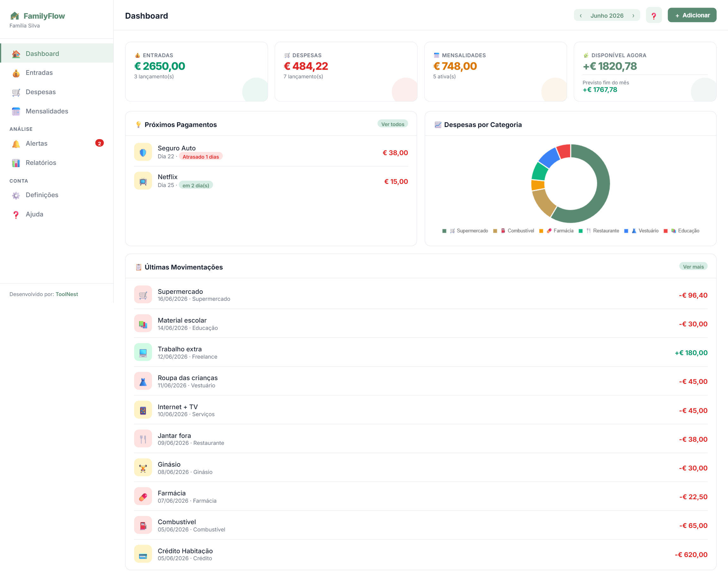Viewport: 728px width, 582px height.
Task: Click the Ajuda question mark in sidebar
Action: [x=16, y=214]
